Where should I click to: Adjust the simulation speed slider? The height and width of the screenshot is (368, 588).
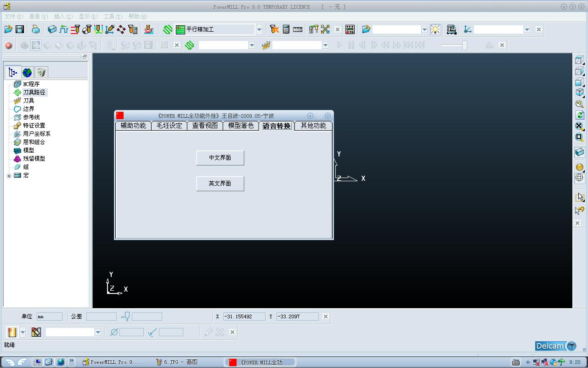(x=464, y=45)
